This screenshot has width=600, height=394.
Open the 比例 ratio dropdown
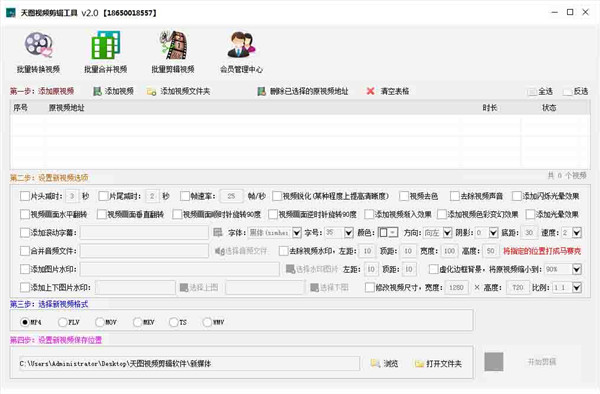point(577,287)
